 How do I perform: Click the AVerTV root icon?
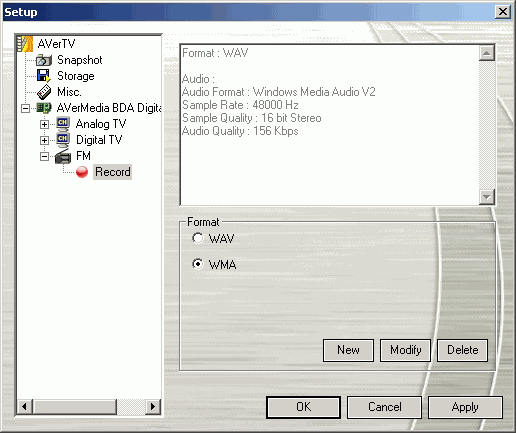[25, 44]
